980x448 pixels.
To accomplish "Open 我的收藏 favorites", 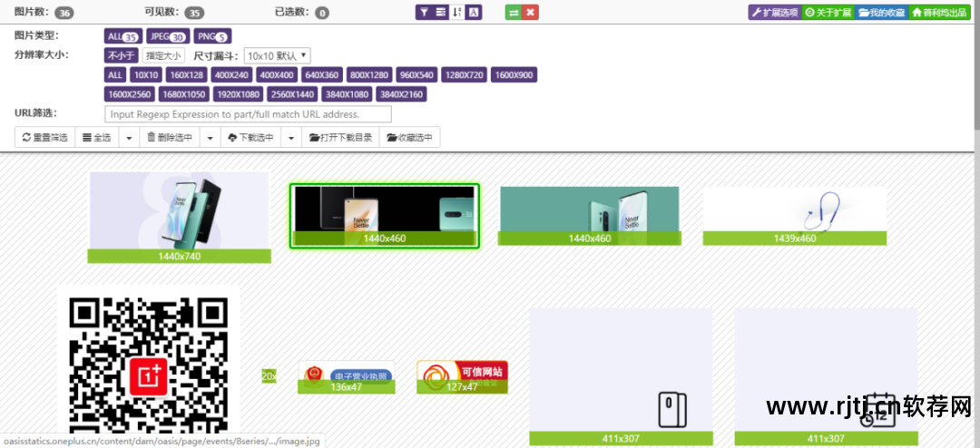I will click(882, 13).
